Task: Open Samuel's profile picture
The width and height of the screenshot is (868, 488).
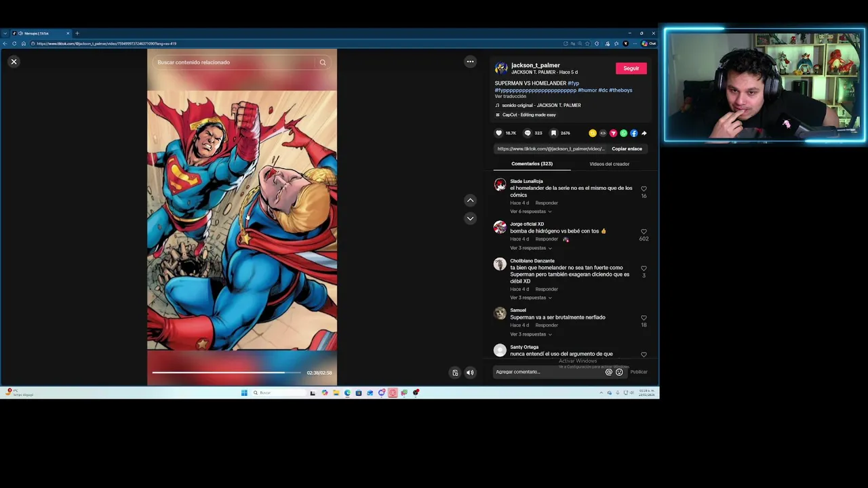Action: pos(500,313)
